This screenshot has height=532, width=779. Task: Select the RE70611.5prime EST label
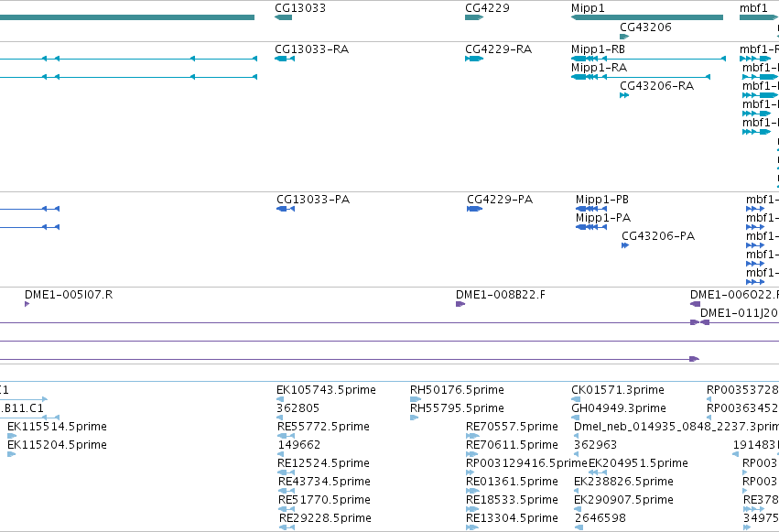(x=512, y=445)
